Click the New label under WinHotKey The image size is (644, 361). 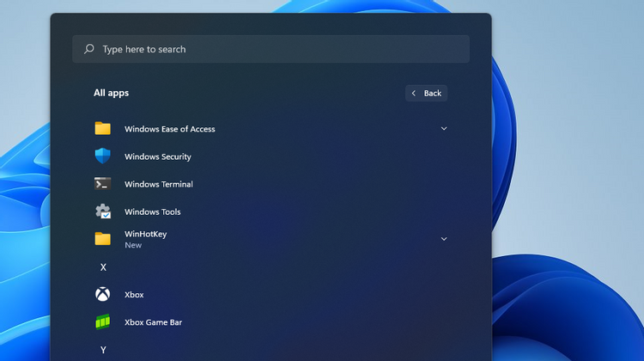tap(133, 245)
